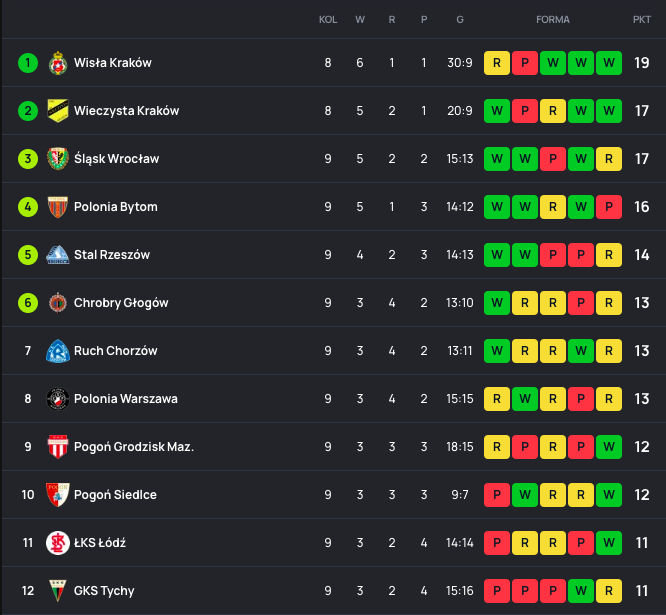Click the ŁKS Łódź club crest
666x615 pixels.
tap(58, 543)
